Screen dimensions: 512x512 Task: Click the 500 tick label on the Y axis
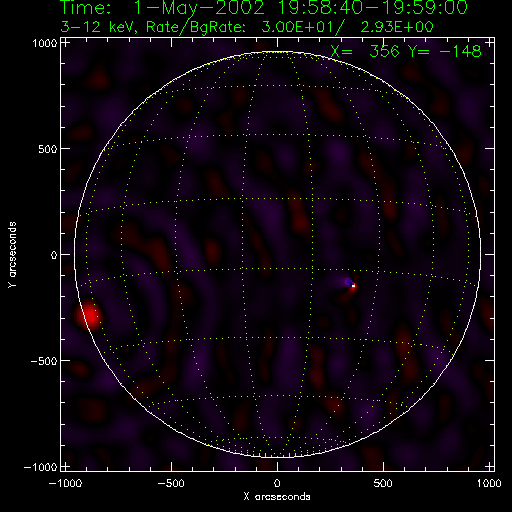[48, 149]
